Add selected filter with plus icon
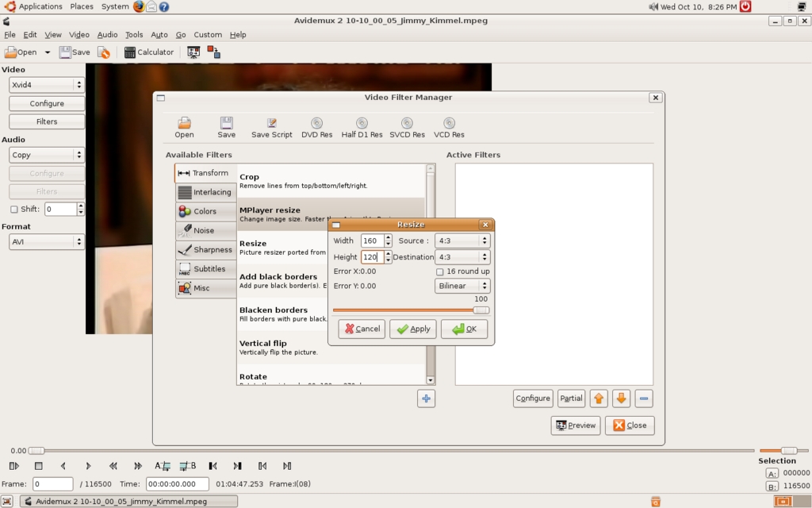 pyautogui.click(x=427, y=398)
